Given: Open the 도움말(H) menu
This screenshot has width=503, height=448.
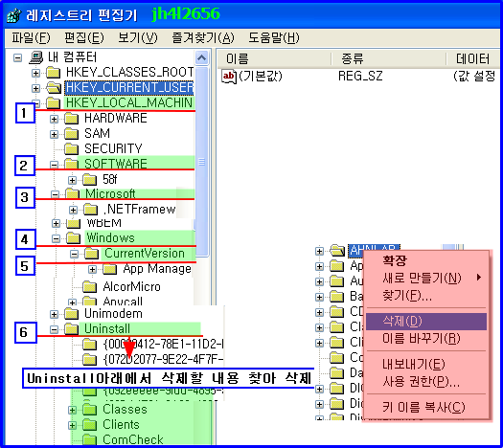Looking at the screenshot, I should pos(274,38).
